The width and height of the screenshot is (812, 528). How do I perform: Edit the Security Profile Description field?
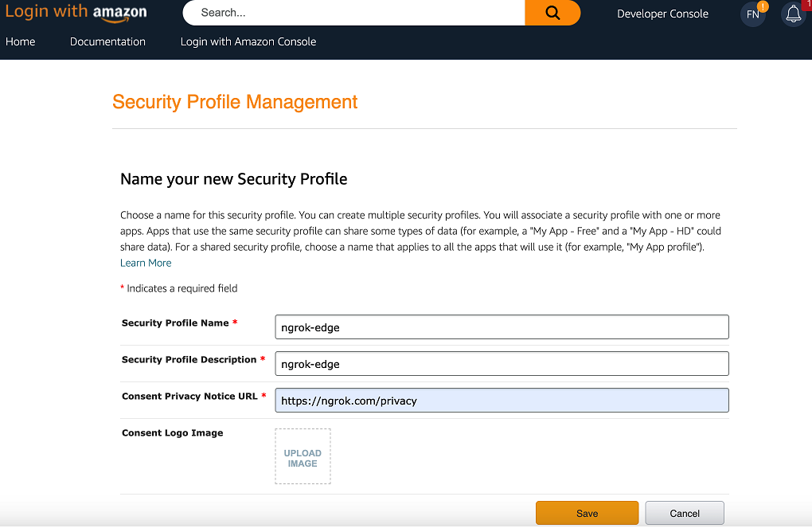point(502,364)
